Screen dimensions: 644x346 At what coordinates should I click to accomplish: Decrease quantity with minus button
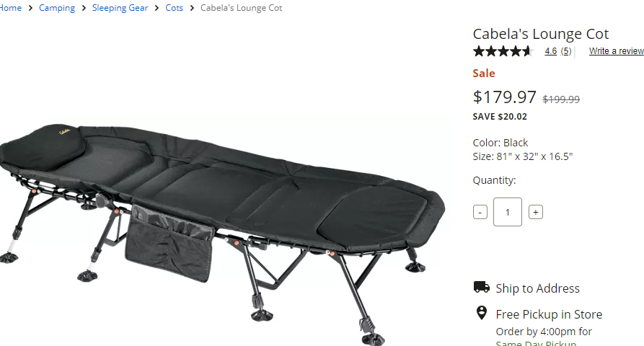point(480,212)
